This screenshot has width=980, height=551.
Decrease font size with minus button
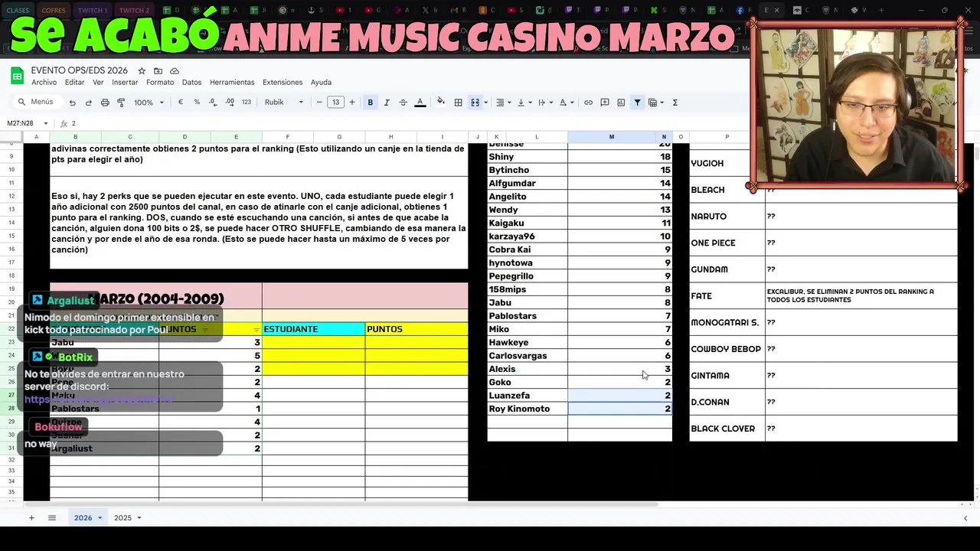click(319, 103)
